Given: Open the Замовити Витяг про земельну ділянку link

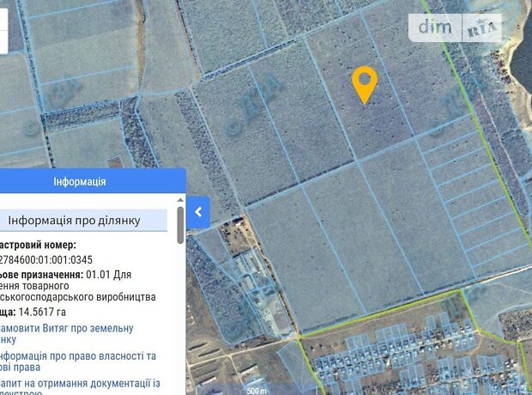Looking at the screenshot, I should 66,334.
